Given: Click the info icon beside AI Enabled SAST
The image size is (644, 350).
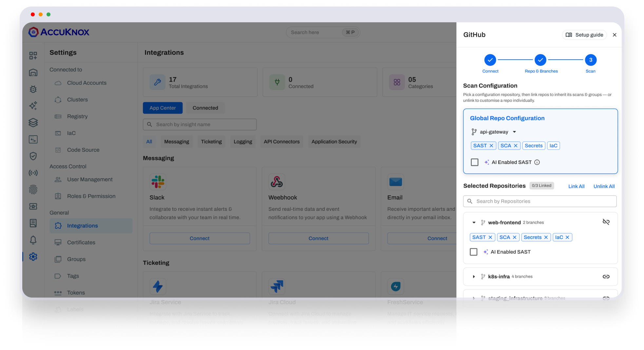Looking at the screenshot, I should [x=537, y=162].
